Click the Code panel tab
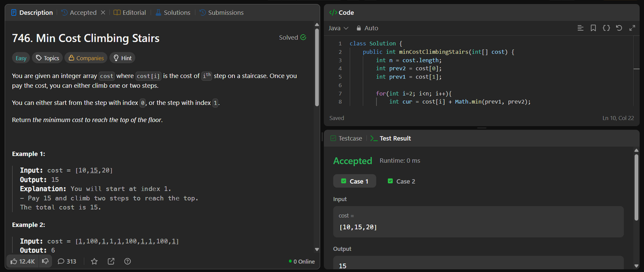 (x=341, y=12)
